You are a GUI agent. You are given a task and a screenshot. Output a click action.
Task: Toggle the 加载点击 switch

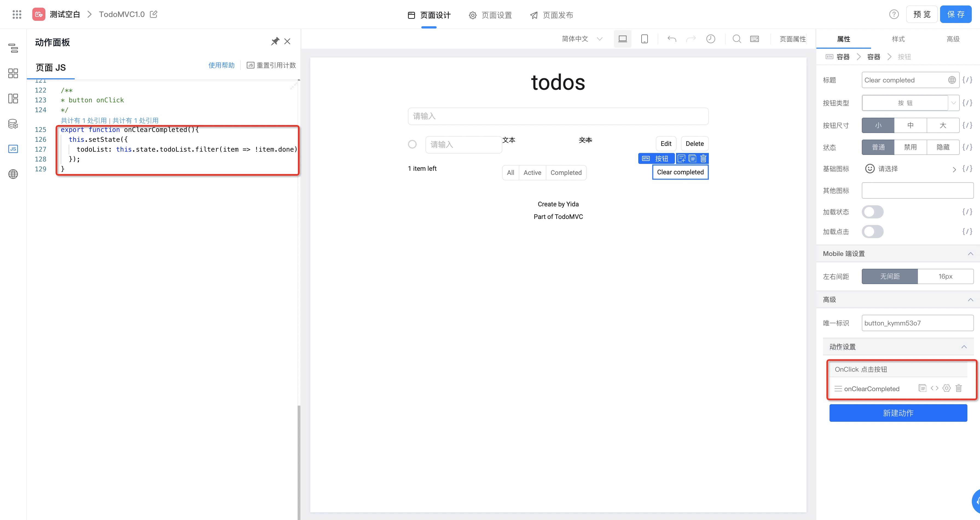tap(872, 232)
